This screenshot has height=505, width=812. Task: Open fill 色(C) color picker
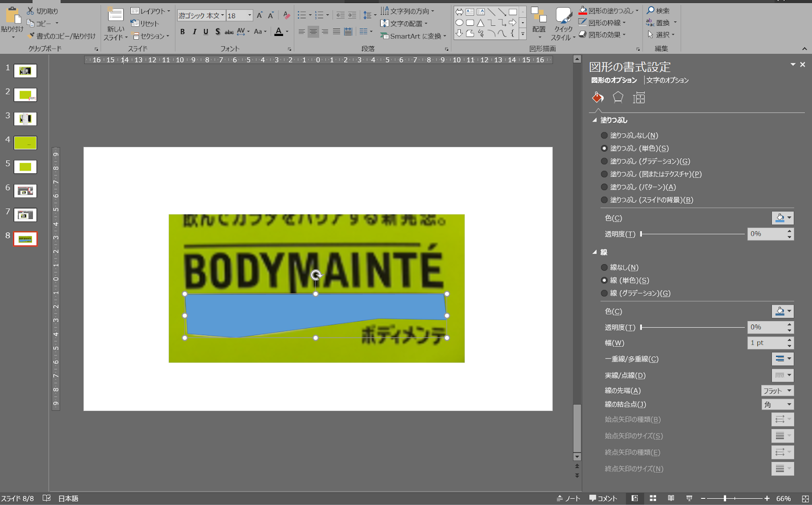pyautogui.click(x=783, y=218)
